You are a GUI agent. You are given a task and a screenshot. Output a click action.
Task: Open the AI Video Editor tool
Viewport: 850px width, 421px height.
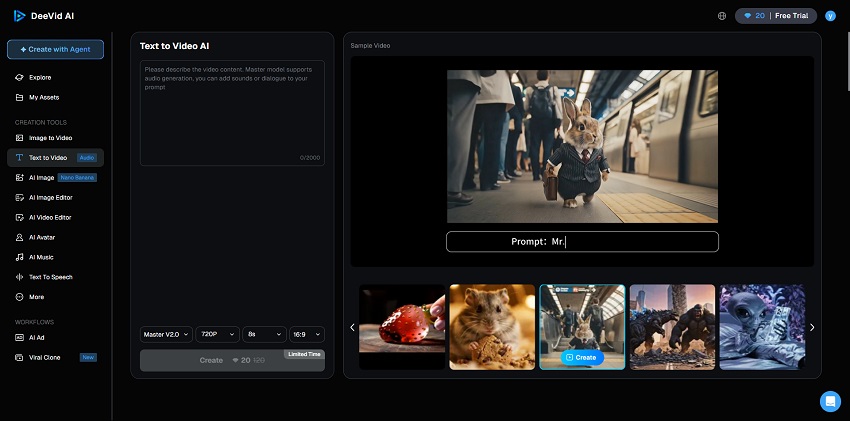point(55,217)
